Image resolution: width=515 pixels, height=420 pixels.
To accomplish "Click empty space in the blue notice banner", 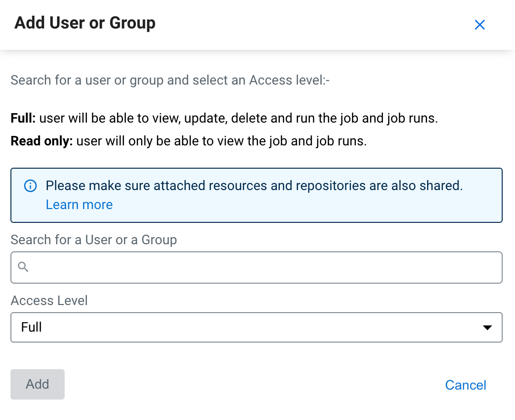I will pyautogui.click(x=333, y=207).
